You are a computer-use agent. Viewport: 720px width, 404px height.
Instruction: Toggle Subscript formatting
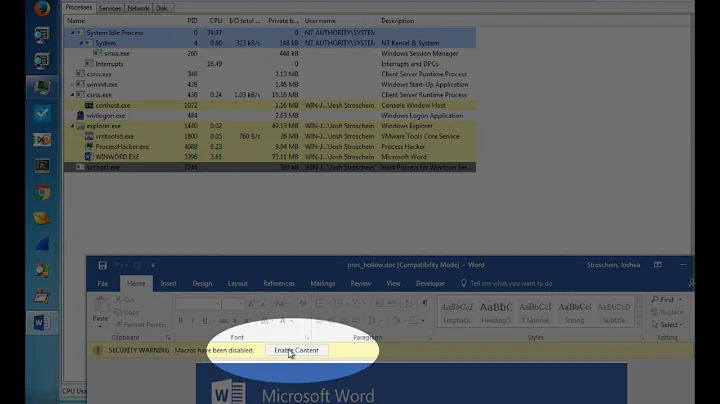pos(235,320)
